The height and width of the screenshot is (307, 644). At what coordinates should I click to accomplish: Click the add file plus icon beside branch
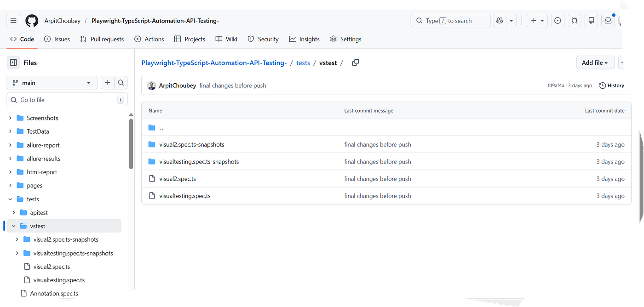coord(108,83)
